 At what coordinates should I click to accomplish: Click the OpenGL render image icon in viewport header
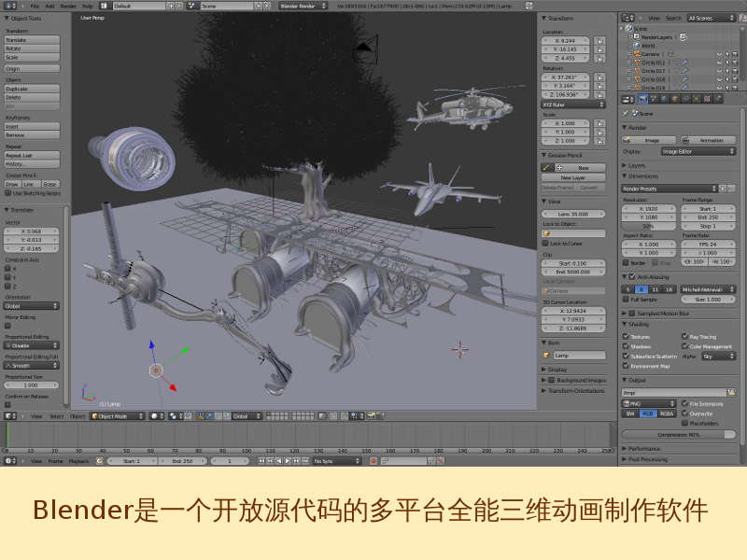click(371, 416)
